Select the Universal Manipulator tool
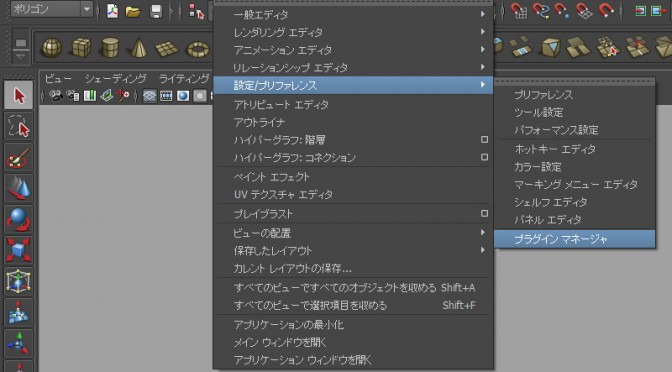672x372 pixels. click(x=18, y=282)
